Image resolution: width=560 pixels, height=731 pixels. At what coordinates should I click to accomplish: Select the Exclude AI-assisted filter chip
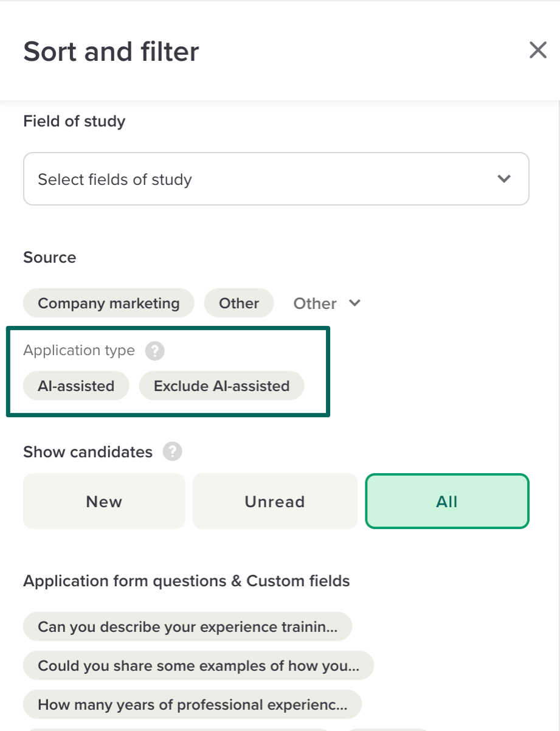pyautogui.click(x=221, y=386)
